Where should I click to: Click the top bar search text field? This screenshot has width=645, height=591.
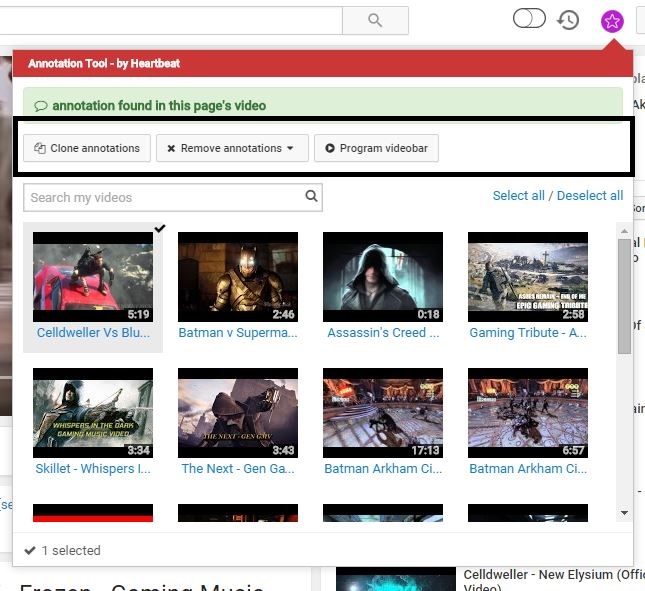171,20
